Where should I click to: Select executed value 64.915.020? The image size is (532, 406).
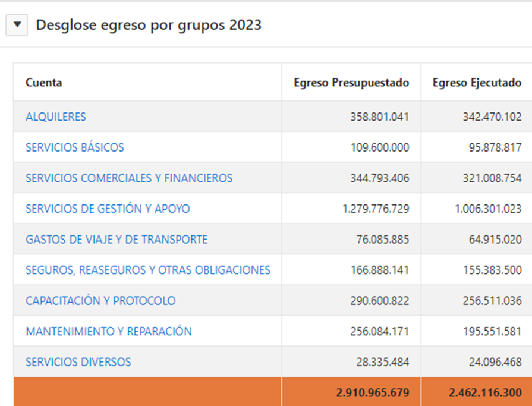(495, 240)
